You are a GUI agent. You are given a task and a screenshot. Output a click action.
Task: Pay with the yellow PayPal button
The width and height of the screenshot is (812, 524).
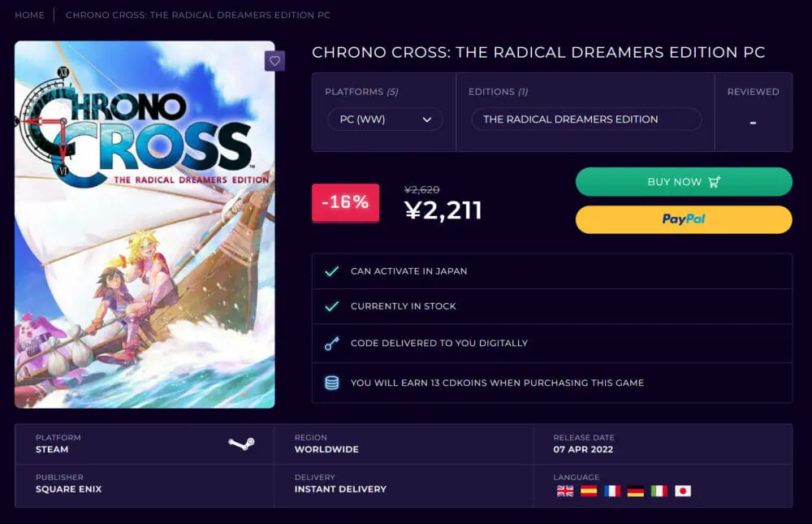pos(684,219)
